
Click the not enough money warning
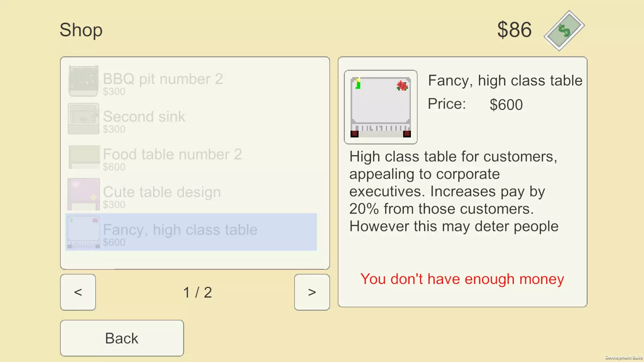[x=462, y=279]
